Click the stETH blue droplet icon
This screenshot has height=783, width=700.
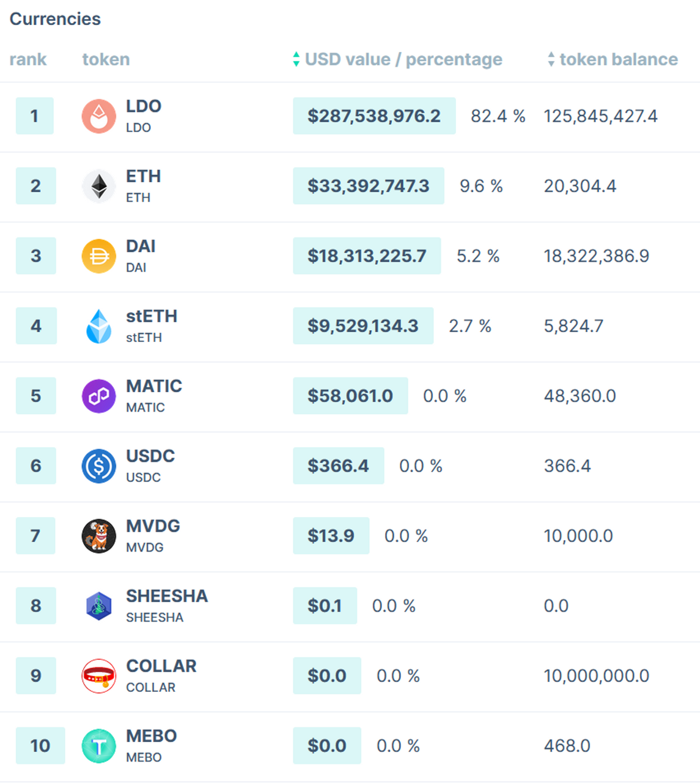pos(98,326)
